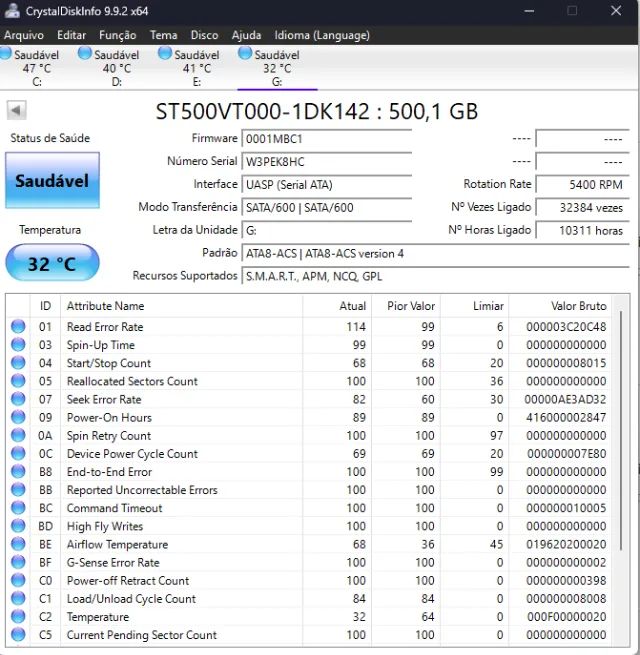Click status orb for Command Timeout
Viewport: 640px width, 655px height.
(x=18, y=508)
